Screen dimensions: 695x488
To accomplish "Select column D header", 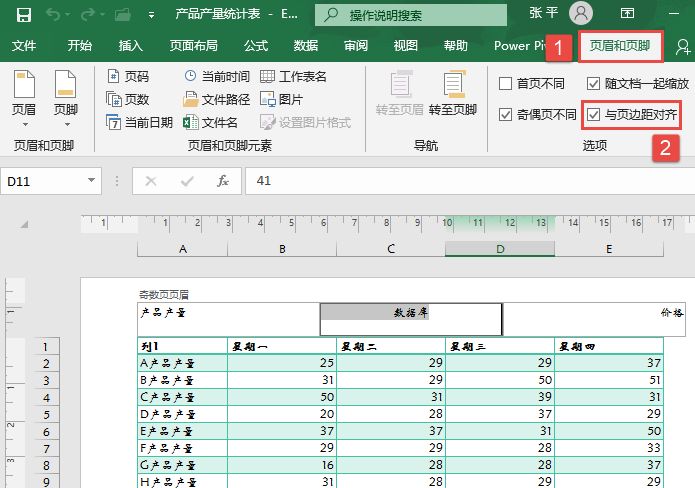I will point(500,249).
